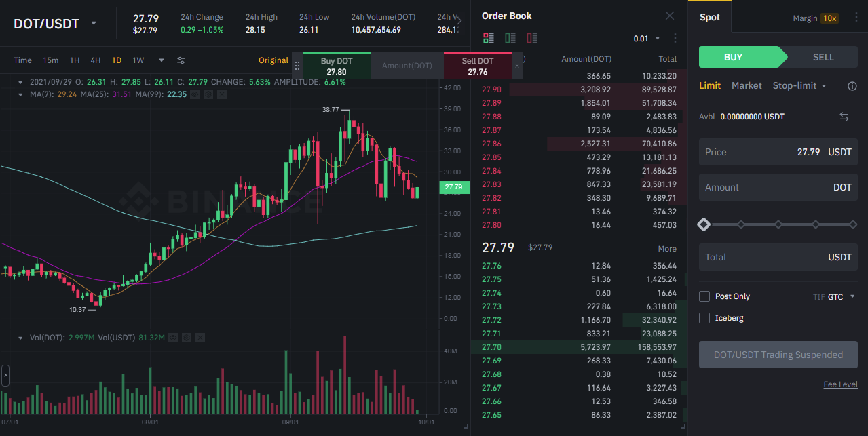Close the Order Book panel
The height and width of the screenshot is (436, 868).
(x=670, y=16)
